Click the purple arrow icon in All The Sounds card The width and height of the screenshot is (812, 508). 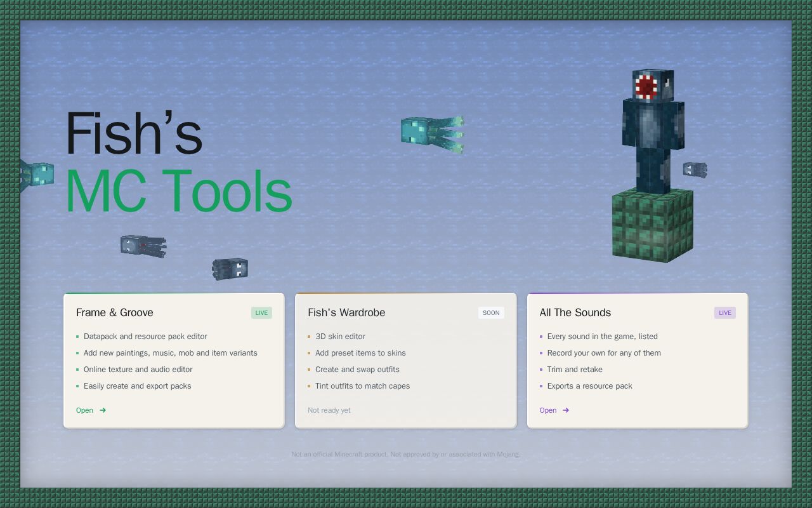tap(566, 410)
